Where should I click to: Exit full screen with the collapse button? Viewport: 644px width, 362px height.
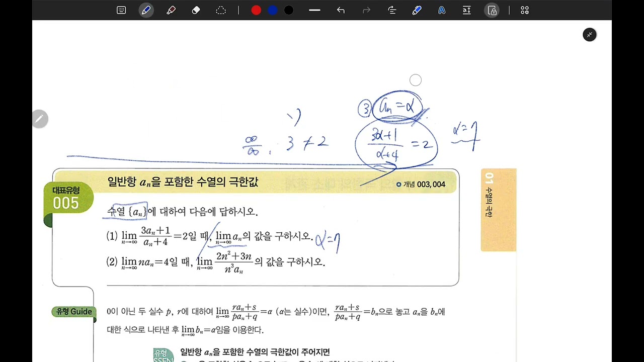pyautogui.click(x=590, y=35)
